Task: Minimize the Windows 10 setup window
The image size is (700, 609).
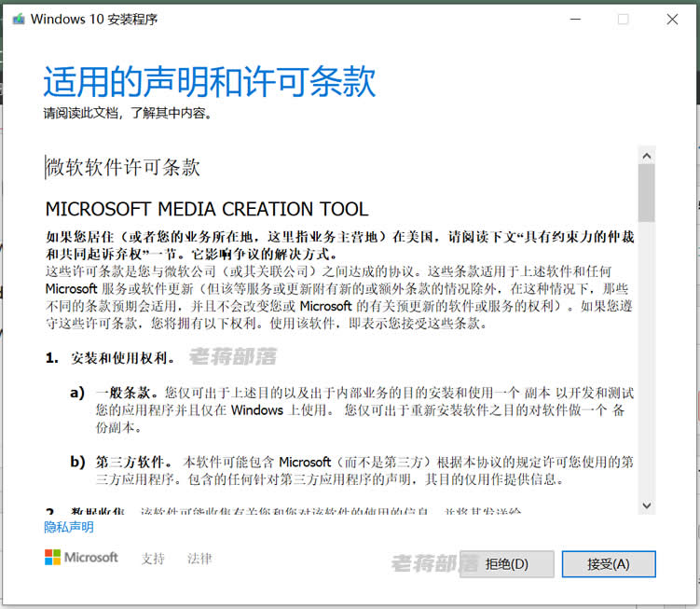Action: 575,20
